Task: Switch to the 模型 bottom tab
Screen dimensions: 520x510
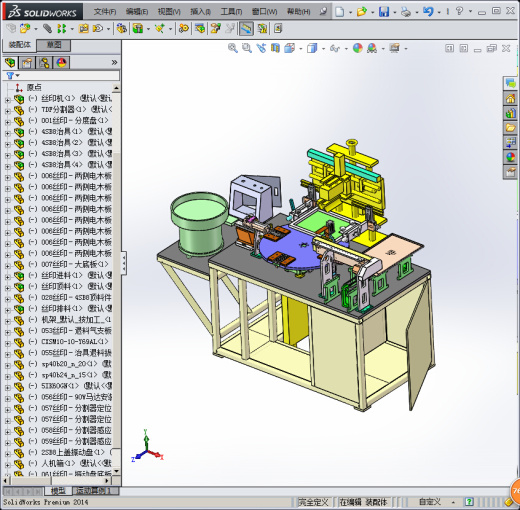Action: [x=58, y=491]
